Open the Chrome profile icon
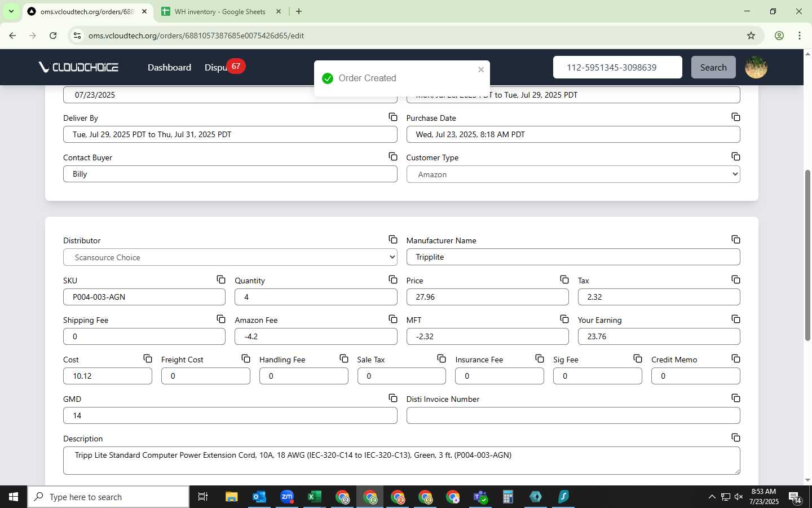 (x=779, y=36)
